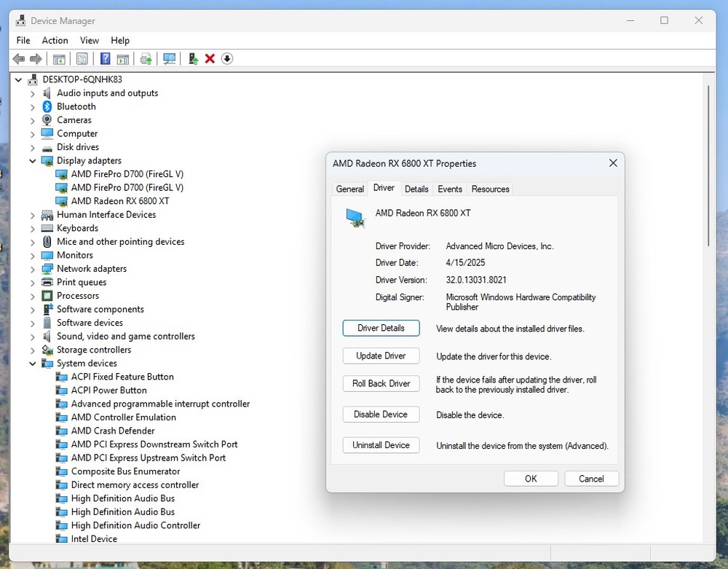Image resolution: width=728 pixels, height=569 pixels.
Task: Click the blue Help question-mark icon
Action: click(x=106, y=59)
